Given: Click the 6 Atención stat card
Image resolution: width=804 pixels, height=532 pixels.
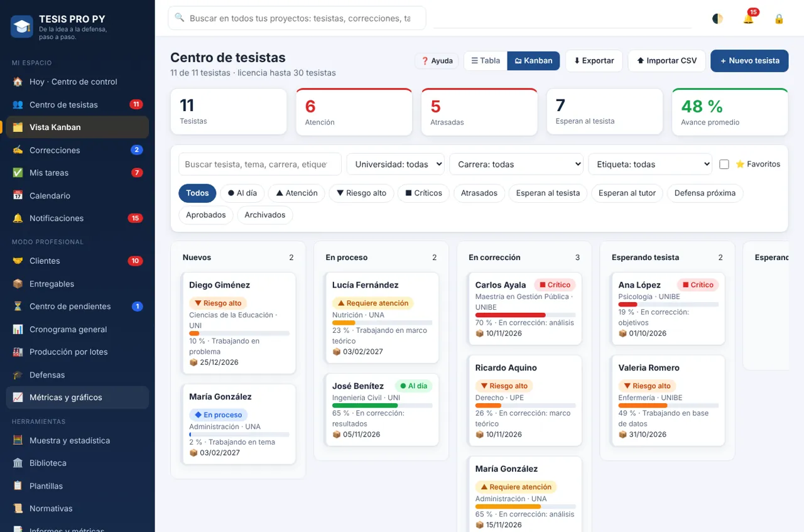Looking at the screenshot, I should click(354, 112).
